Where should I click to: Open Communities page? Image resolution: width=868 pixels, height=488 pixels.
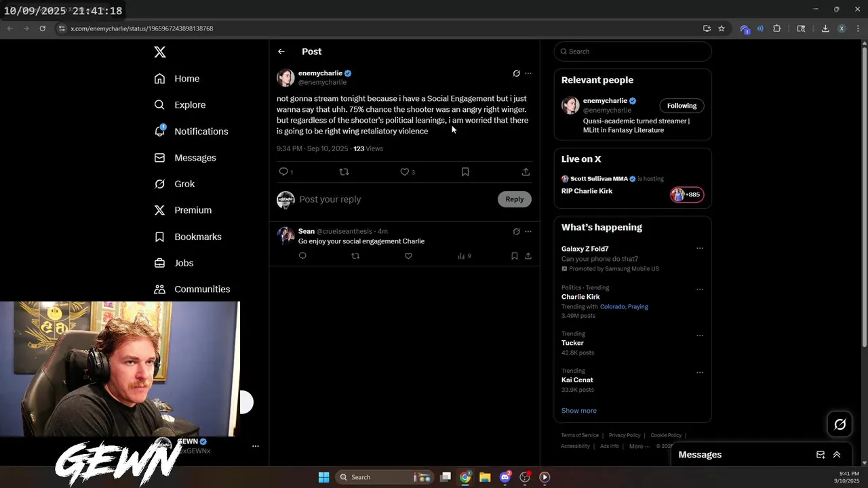(x=192, y=289)
